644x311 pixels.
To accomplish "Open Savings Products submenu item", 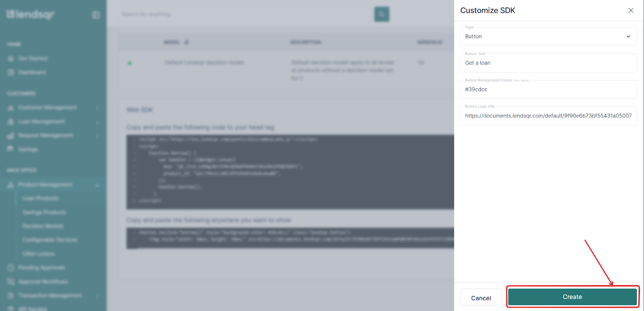I will [x=44, y=212].
